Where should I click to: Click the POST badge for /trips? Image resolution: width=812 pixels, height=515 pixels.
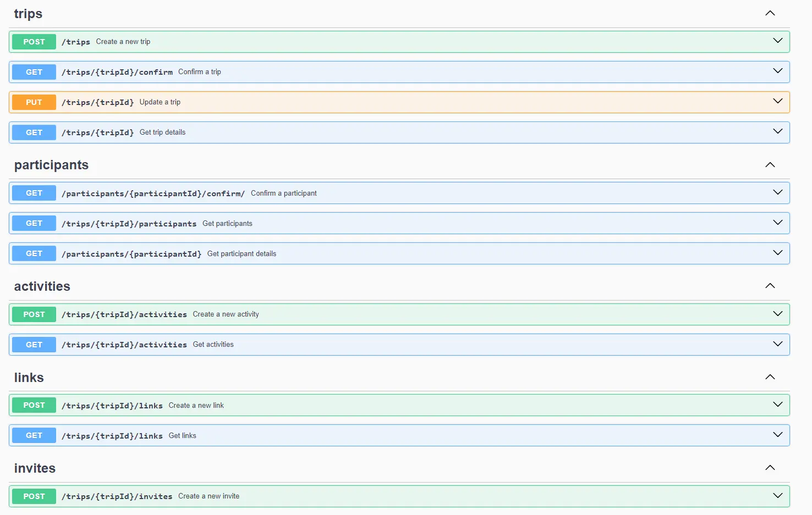tap(34, 42)
